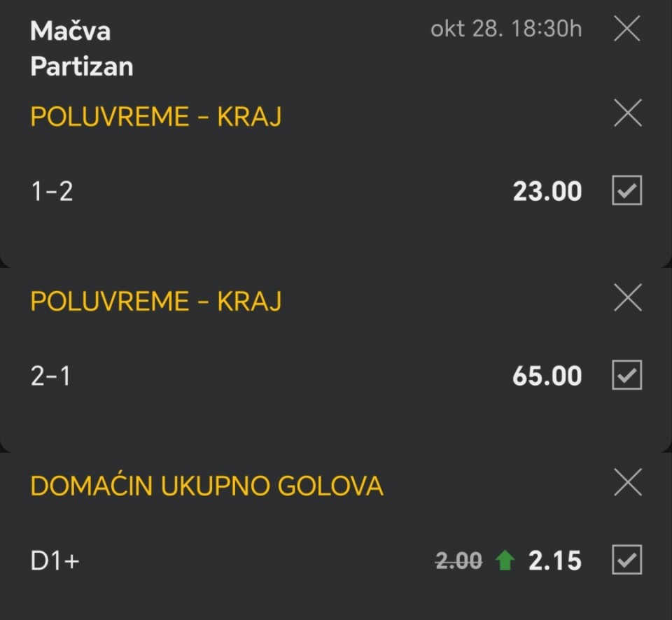The width and height of the screenshot is (672, 620).
Task: Select the first Poluvreme - Kraj heading
Action: (x=155, y=117)
